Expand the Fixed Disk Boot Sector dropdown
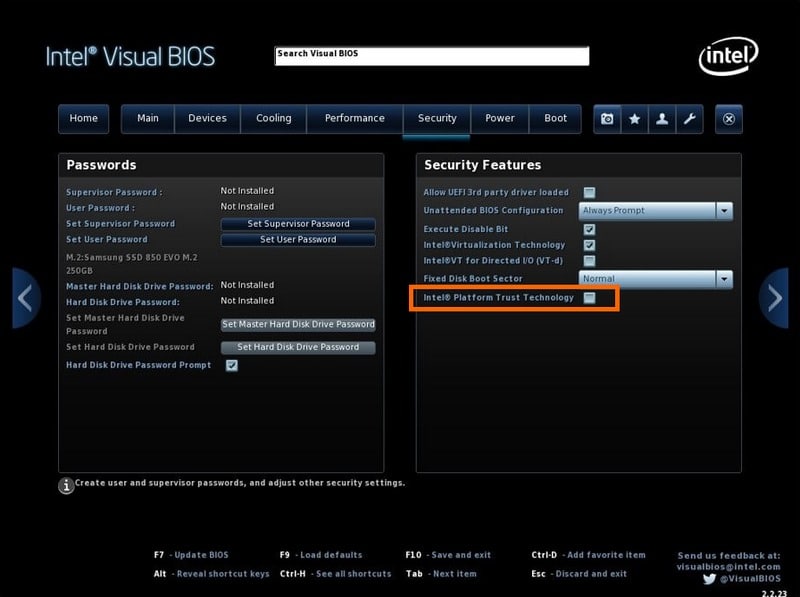Image resolution: width=800 pixels, height=597 pixels. [x=656, y=279]
